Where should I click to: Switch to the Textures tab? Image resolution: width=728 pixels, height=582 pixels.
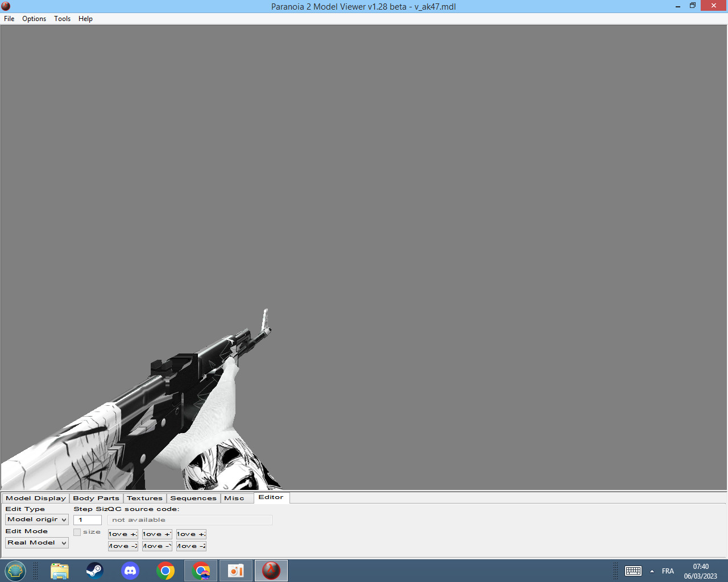coord(144,498)
